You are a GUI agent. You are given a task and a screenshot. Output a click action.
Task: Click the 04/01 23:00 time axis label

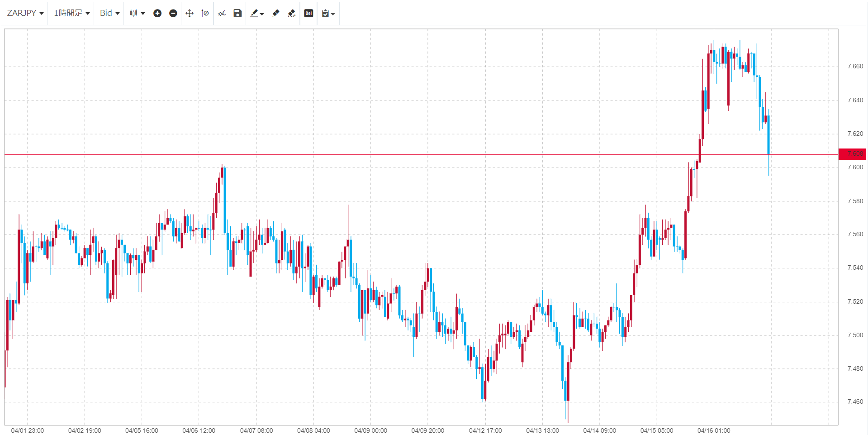click(x=28, y=430)
